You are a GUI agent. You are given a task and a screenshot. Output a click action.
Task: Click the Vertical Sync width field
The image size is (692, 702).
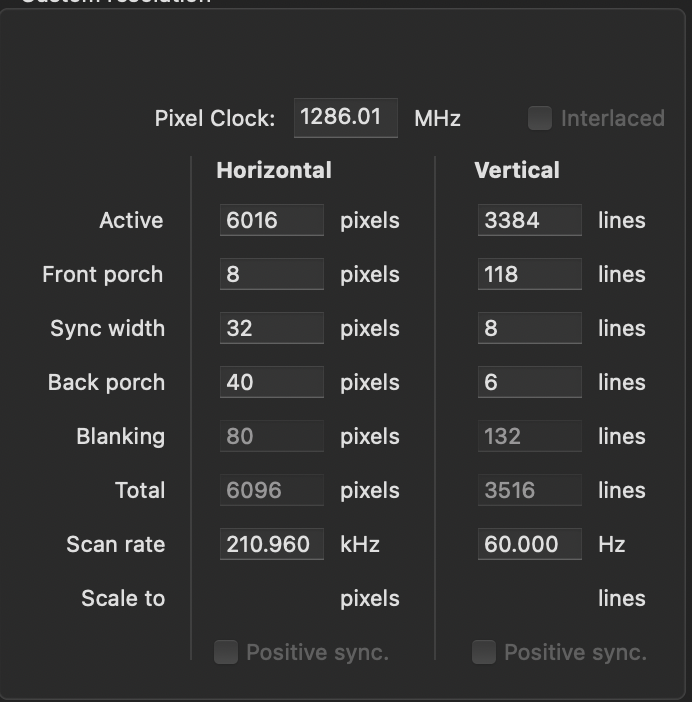(x=529, y=328)
